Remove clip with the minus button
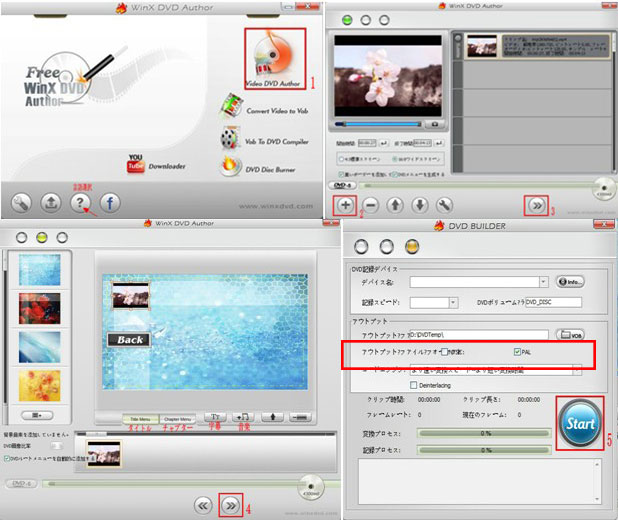The image size is (618, 520). (370, 205)
